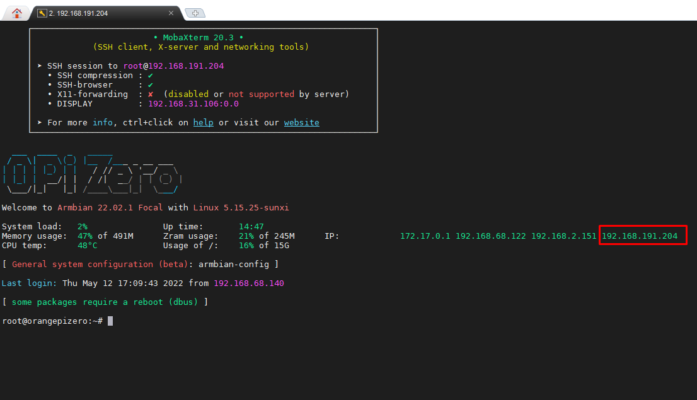
Task: Click the Memory usage 47% value
Action: click(x=85, y=236)
